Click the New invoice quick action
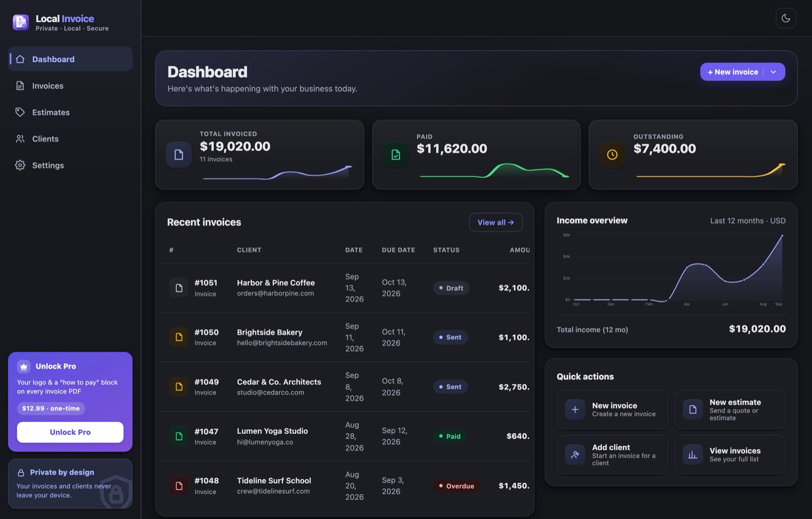This screenshot has width=812, height=519. (x=613, y=409)
